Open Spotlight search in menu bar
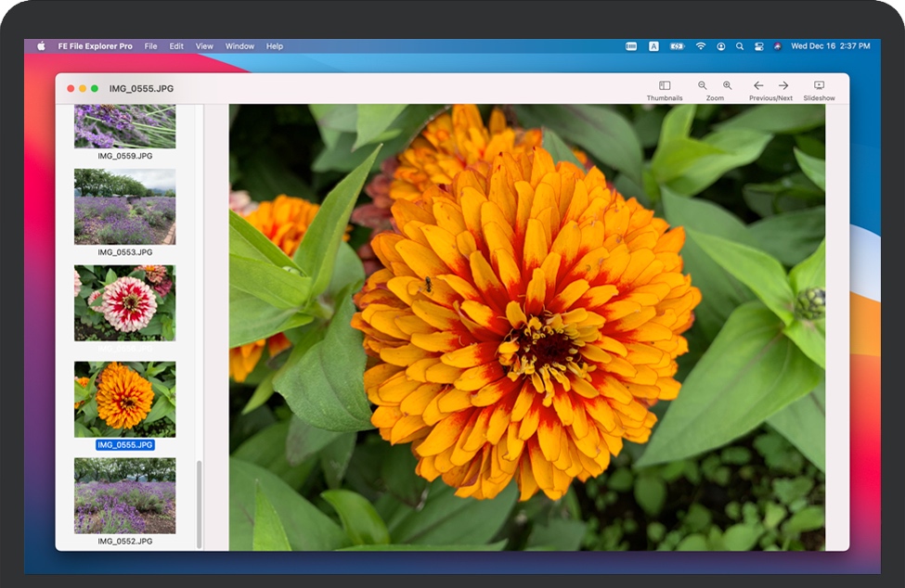The image size is (905, 588). pyautogui.click(x=740, y=46)
